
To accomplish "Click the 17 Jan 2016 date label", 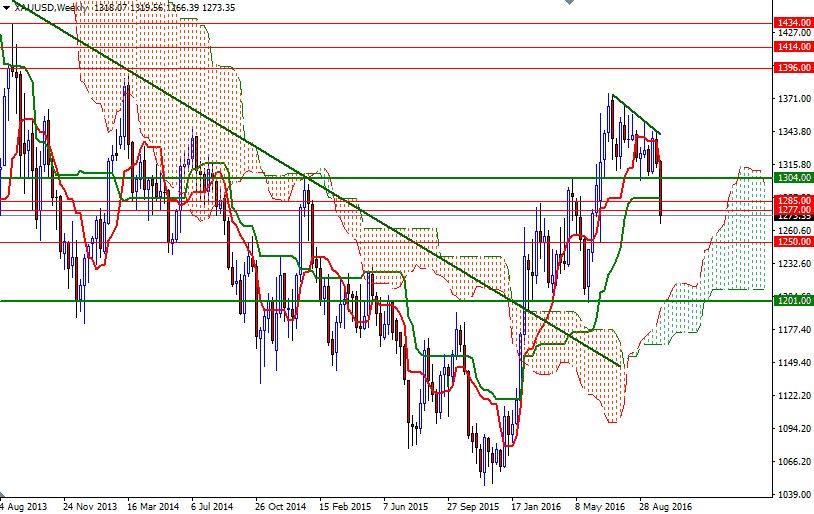I will (534, 506).
